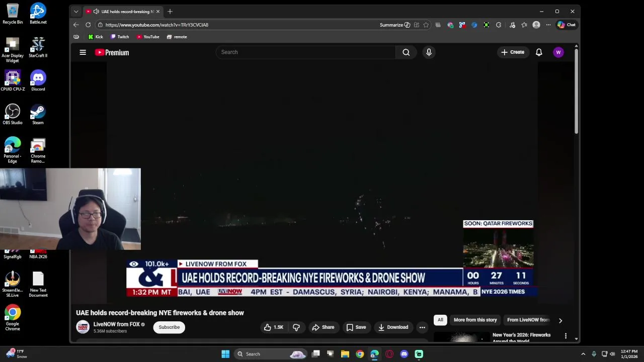
Task: Open Opera from the taskbar
Action: 389,354
